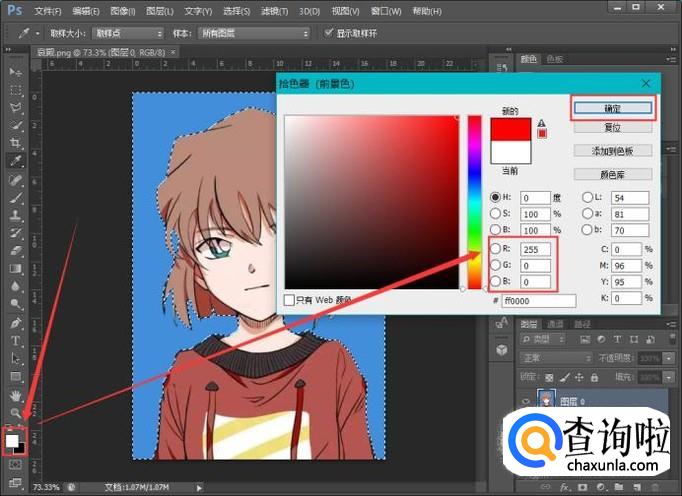Open the 样本 sample layers dropdown
This screenshot has height=496, width=682.
pos(256,33)
